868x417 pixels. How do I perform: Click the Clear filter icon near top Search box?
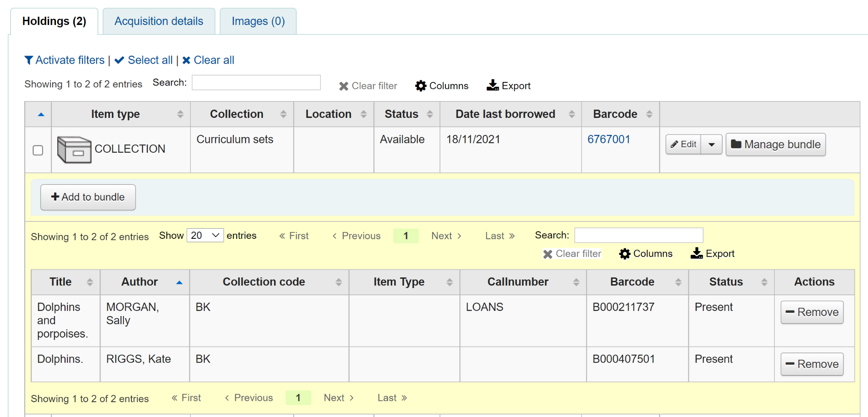[367, 86]
